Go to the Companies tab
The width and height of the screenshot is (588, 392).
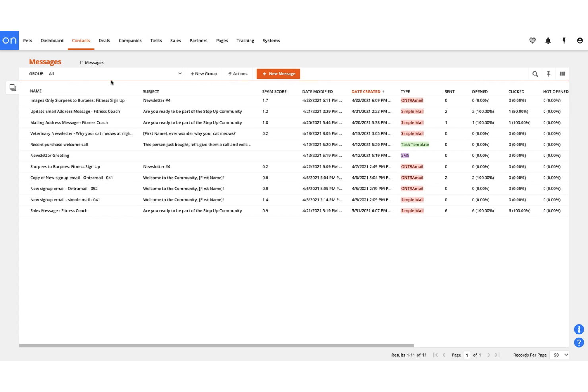click(130, 41)
